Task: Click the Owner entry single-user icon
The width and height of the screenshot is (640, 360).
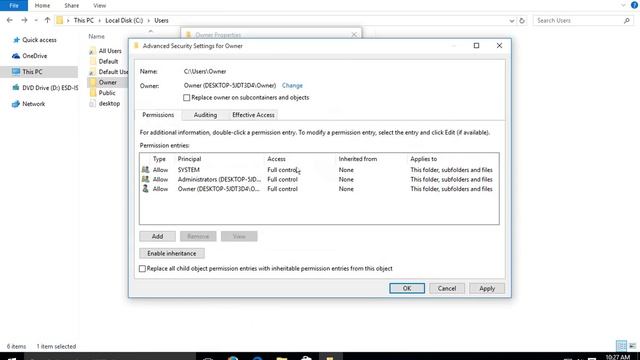Action: [x=145, y=189]
